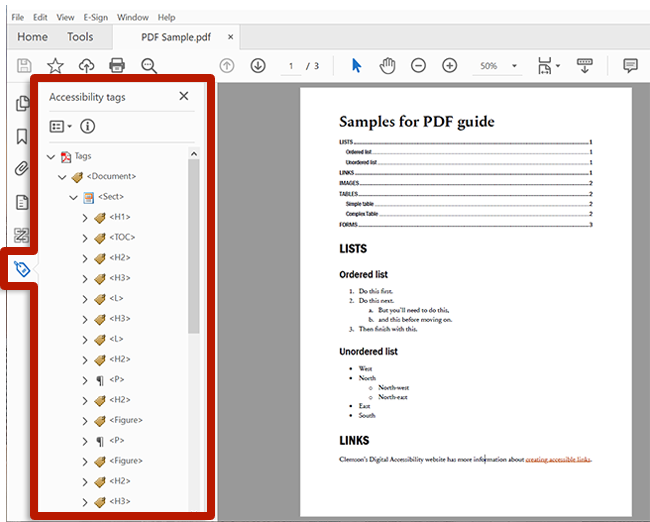
Task: Select the <Sect> tag label
Action: click(x=111, y=197)
